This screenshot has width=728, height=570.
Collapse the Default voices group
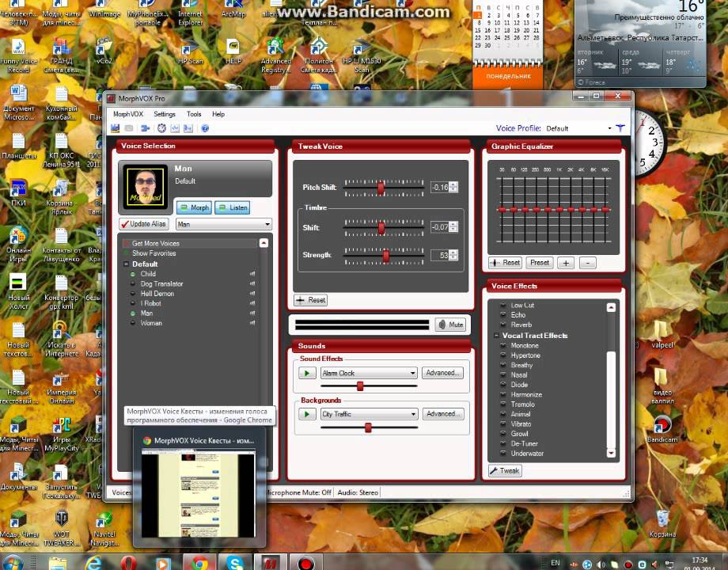pyautogui.click(x=126, y=264)
